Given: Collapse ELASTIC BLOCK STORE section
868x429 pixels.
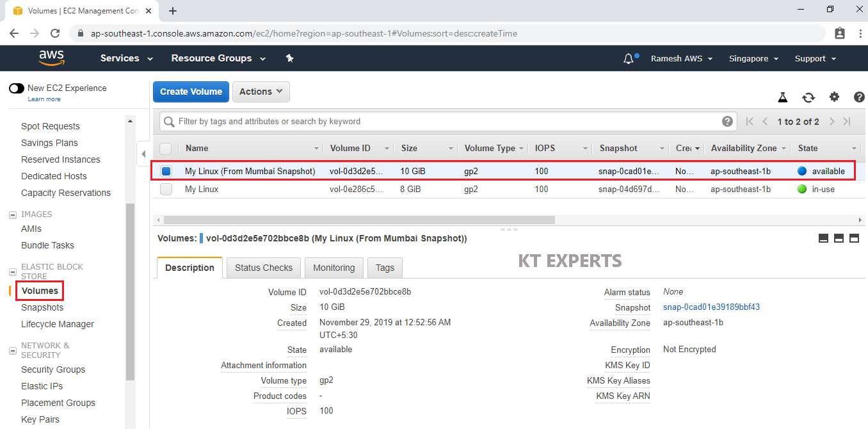Looking at the screenshot, I should pyautogui.click(x=13, y=271).
